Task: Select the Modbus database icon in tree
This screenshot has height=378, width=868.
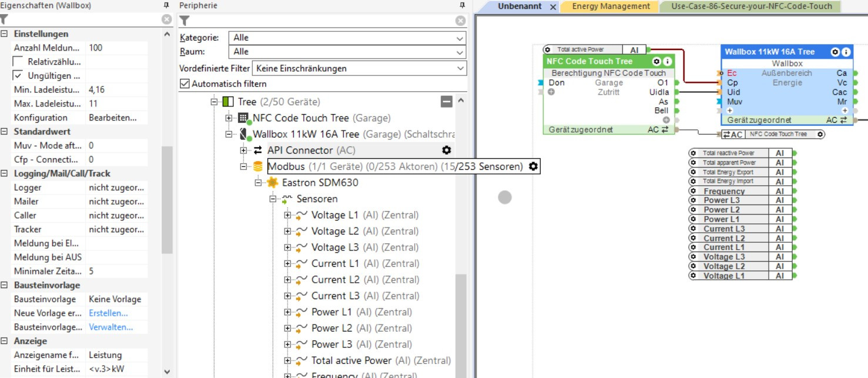Action: (257, 166)
